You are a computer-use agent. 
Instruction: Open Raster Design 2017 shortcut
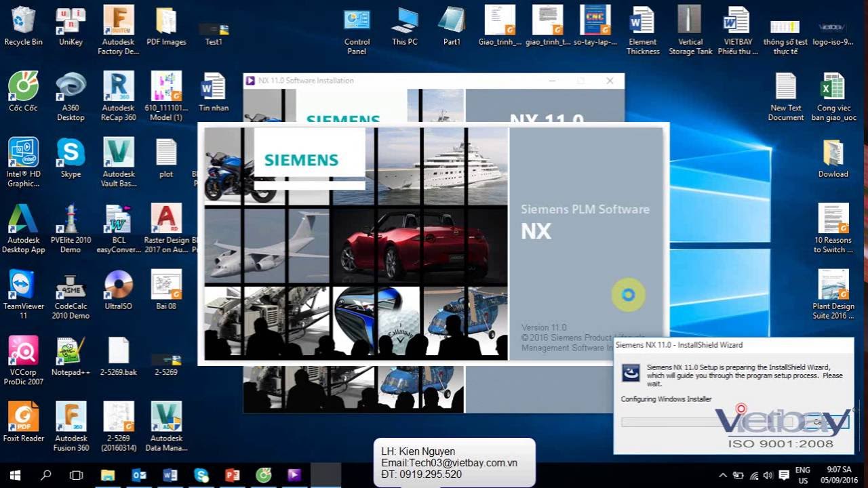(166, 229)
